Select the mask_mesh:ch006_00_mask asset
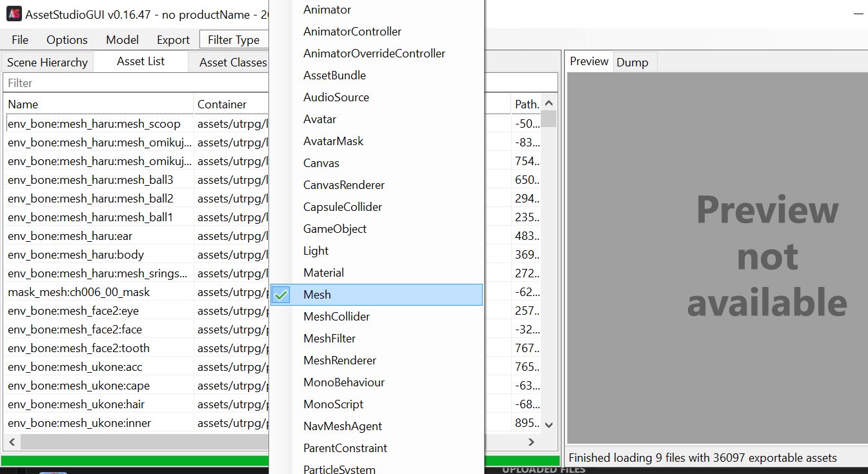Screen dimensions: 868x474 tap(79, 292)
